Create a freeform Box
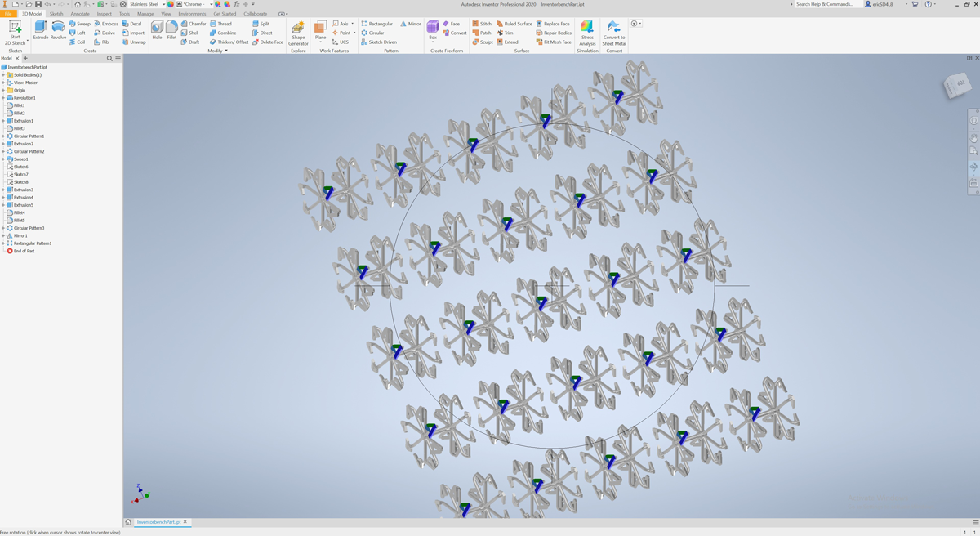The height and width of the screenshot is (536, 980). tap(433, 30)
